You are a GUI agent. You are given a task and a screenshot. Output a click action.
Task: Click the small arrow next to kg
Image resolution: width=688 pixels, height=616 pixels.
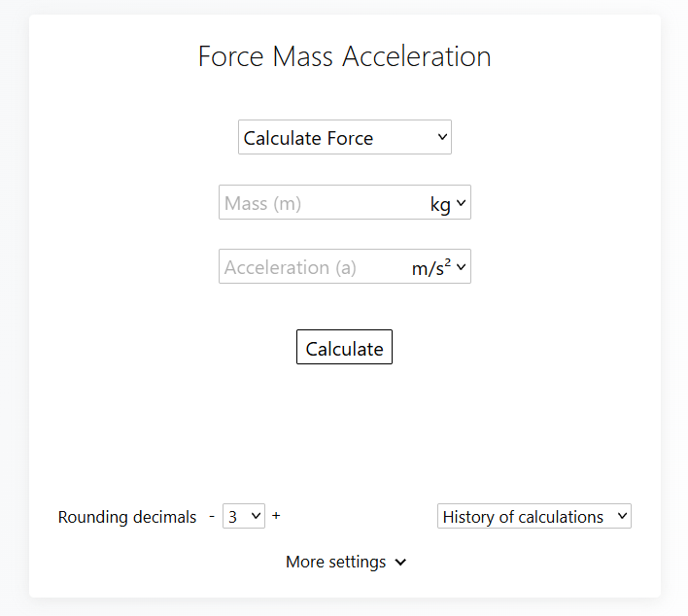coord(462,203)
